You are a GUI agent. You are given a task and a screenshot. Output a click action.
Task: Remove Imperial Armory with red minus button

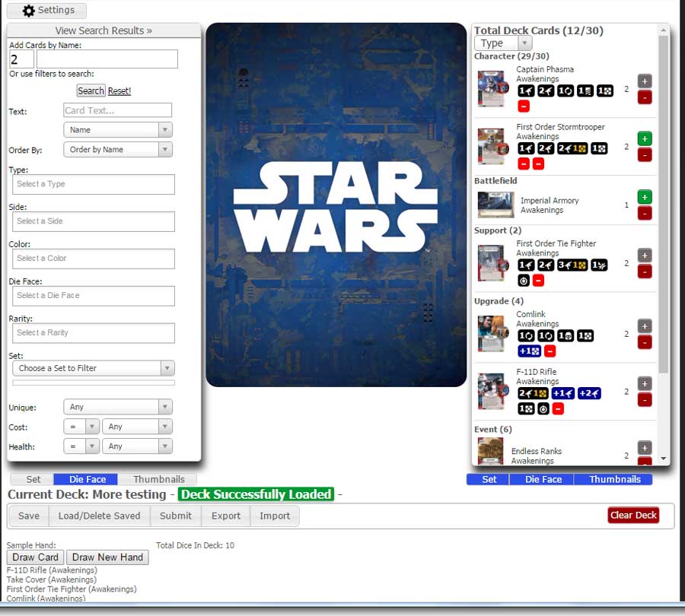[645, 213]
